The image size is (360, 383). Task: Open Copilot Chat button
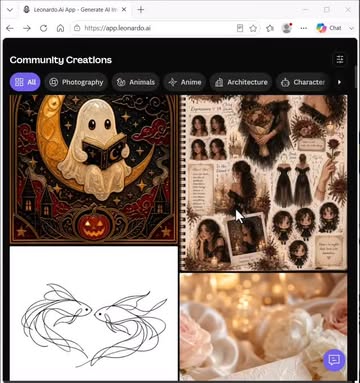(x=329, y=28)
